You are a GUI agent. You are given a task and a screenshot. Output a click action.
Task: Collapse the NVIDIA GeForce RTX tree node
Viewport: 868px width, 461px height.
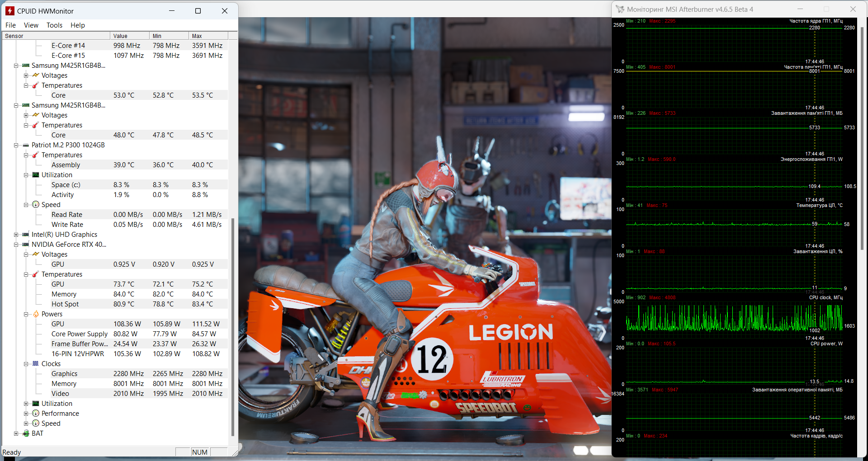[x=16, y=245]
